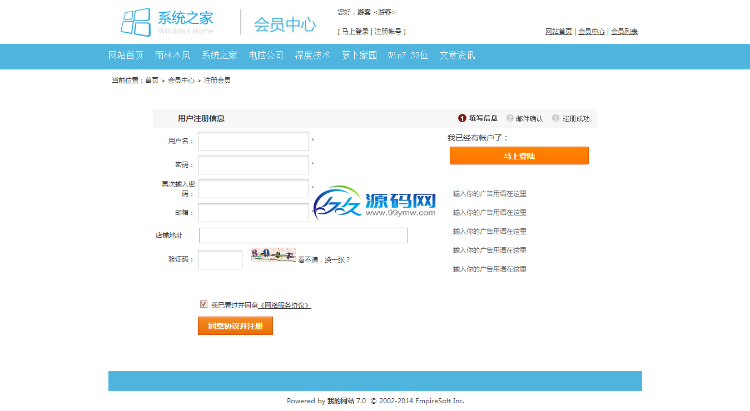
Task: Click the red step 1 填写信息 indicator
Action: (478, 118)
